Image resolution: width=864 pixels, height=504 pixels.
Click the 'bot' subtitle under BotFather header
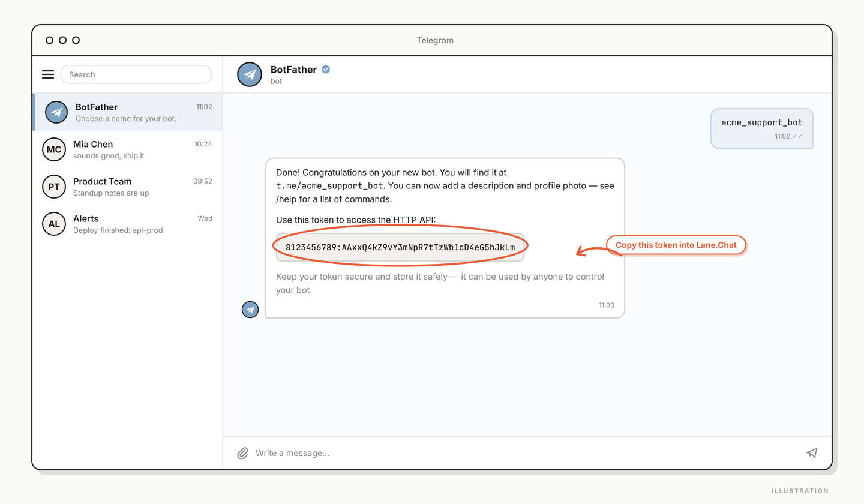tap(276, 81)
